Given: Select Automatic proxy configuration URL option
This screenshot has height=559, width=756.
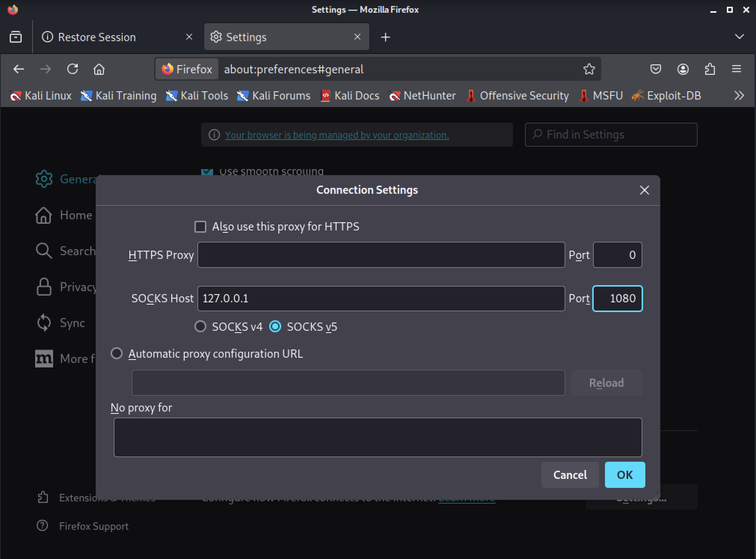Looking at the screenshot, I should (x=117, y=354).
